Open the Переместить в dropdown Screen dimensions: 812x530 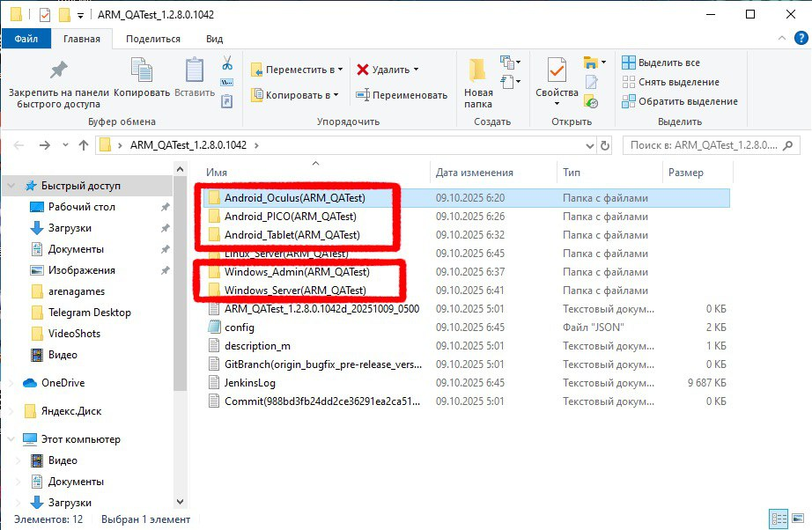[x=340, y=70]
